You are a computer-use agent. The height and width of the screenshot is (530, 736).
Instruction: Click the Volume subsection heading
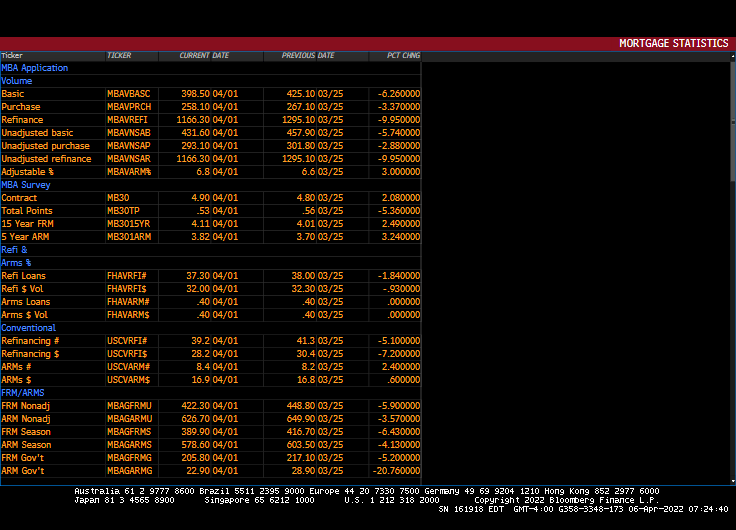[x=17, y=81]
